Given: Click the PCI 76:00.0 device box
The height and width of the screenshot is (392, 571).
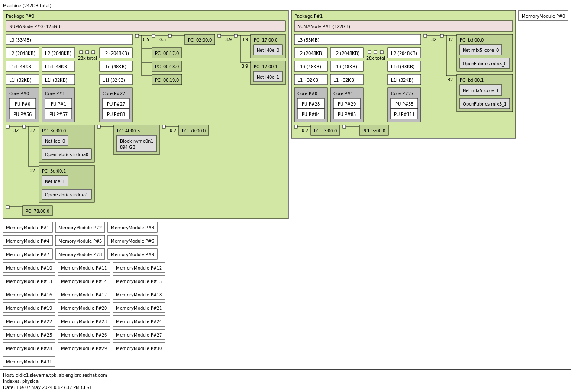Looking at the screenshot, I should coord(194,131).
